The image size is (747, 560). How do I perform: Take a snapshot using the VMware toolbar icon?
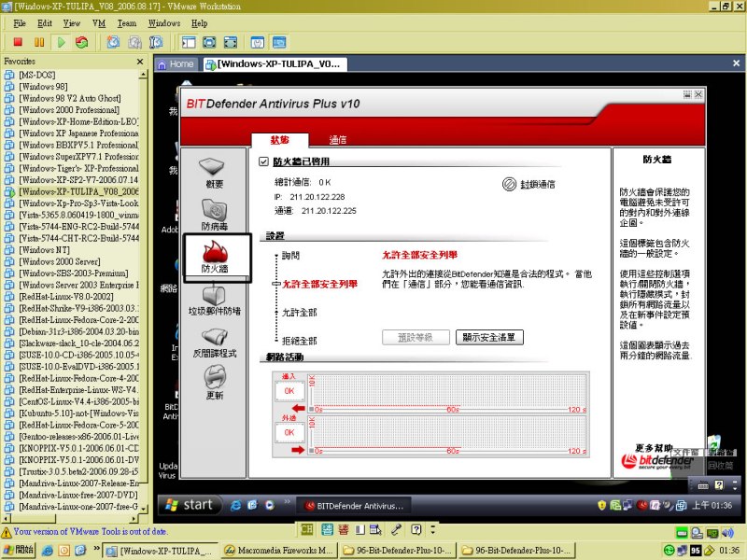(113, 42)
